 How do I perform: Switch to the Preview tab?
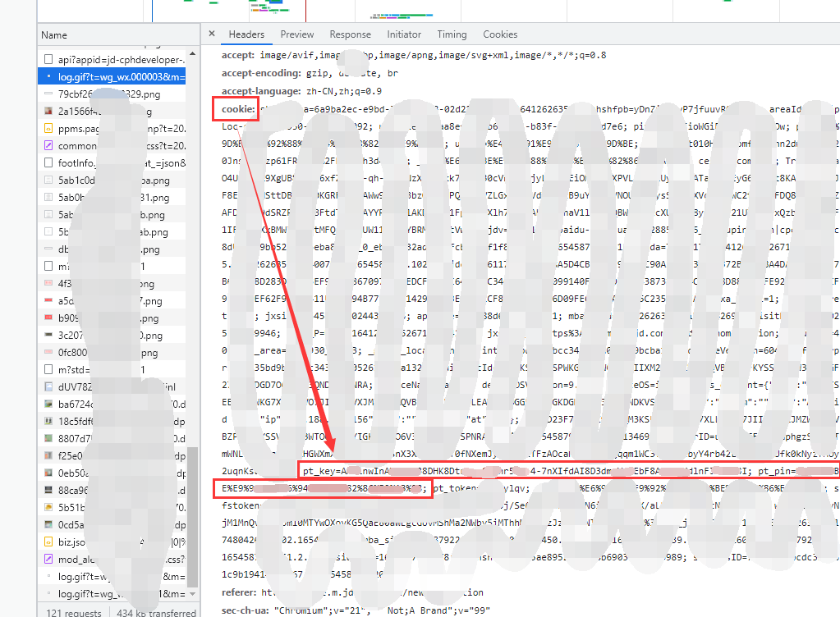[x=296, y=34]
